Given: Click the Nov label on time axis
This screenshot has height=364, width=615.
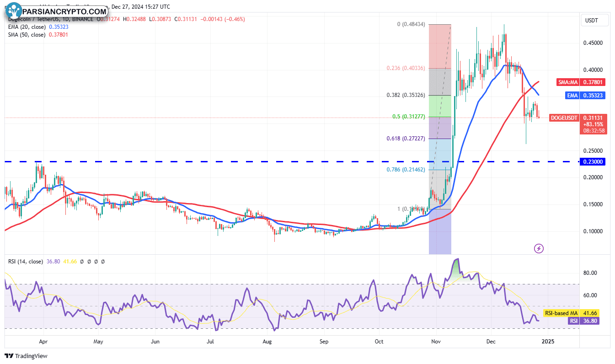Looking at the screenshot, I should click(436, 341).
